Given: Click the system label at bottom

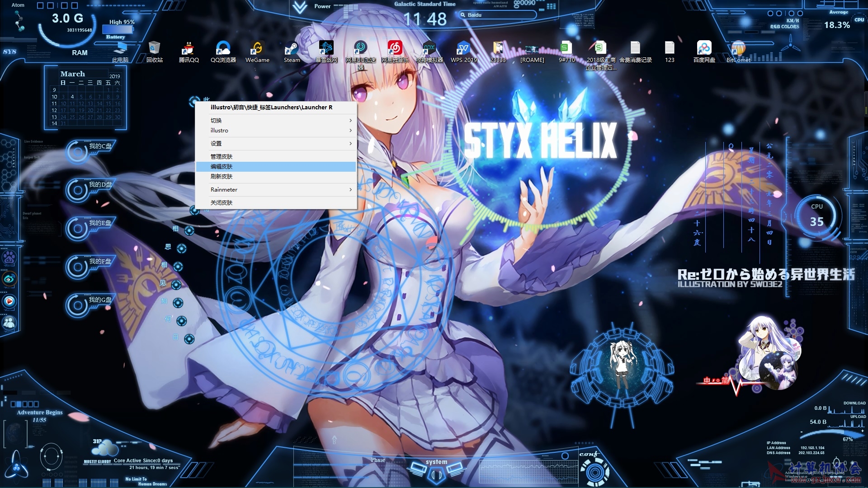Looking at the screenshot, I should 436,462.
